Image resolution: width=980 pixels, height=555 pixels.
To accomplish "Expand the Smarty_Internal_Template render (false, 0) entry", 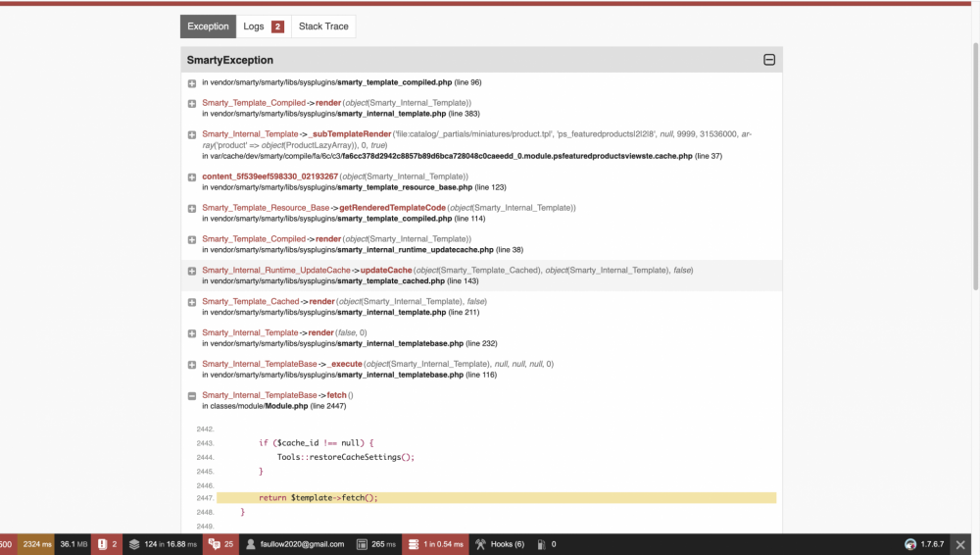I will click(192, 333).
